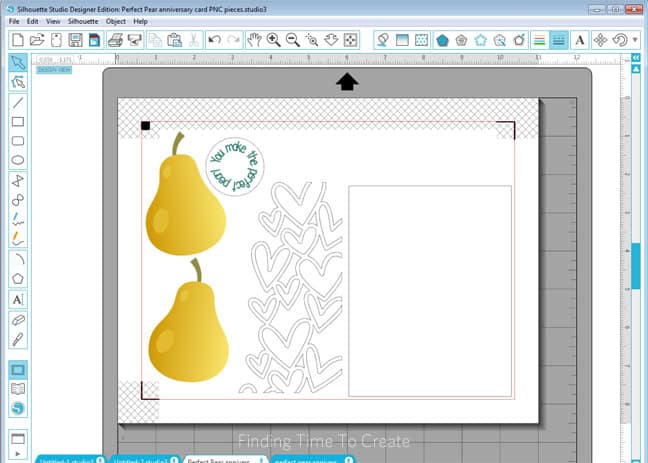Select the Draw a Line tool
Image resolution: width=648 pixels, height=463 pixels.
18,102
